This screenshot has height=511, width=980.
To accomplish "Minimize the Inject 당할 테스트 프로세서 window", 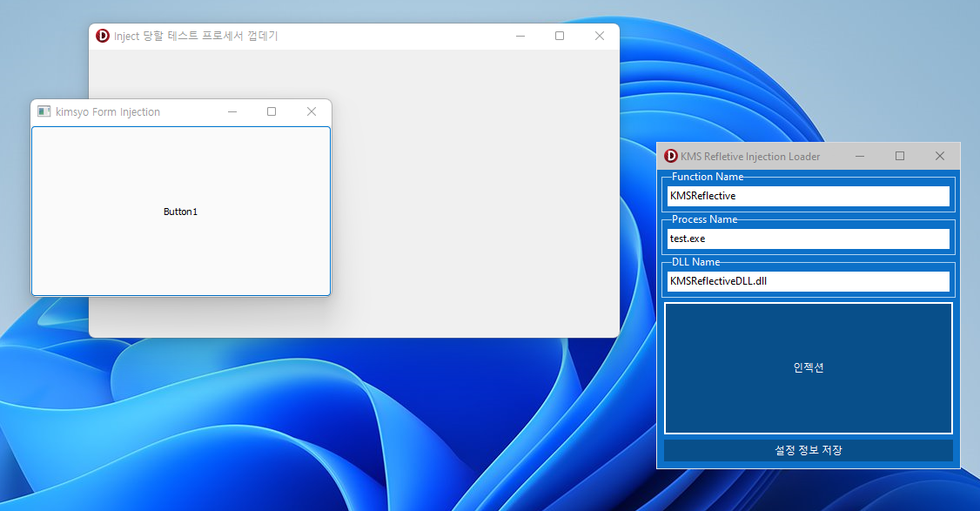I will [x=520, y=36].
